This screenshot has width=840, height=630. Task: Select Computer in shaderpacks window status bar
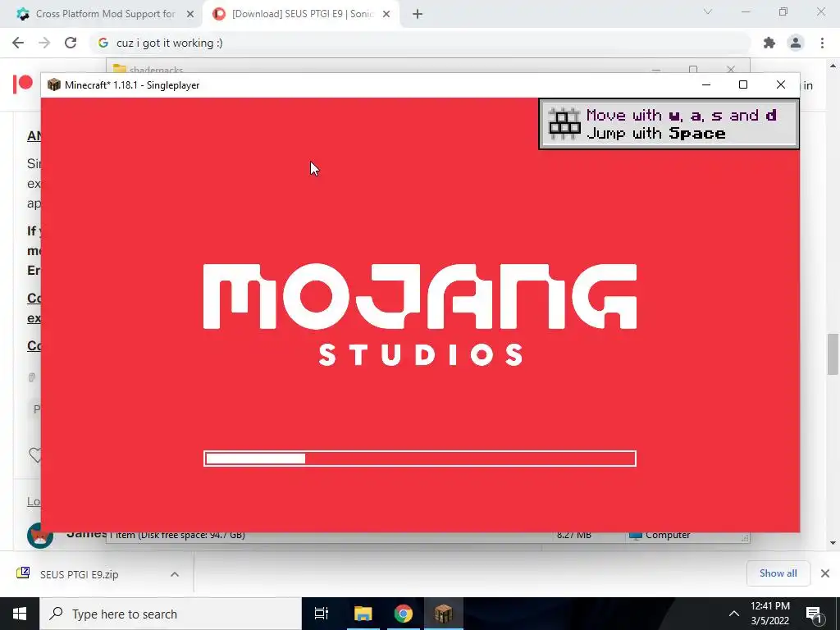point(660,535)
